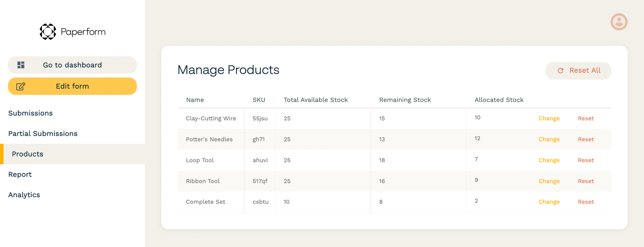
Task: Click the dashboard grid icon
Action: click(x=21, y=65)
